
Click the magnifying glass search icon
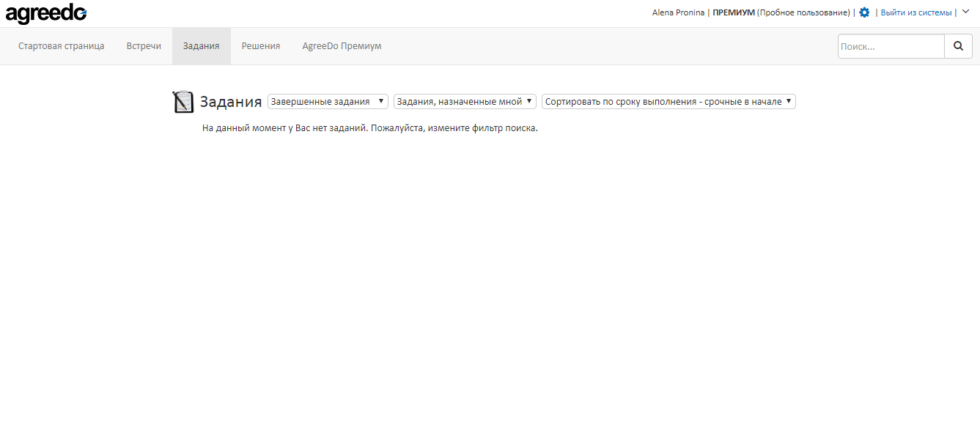[958, 45]
